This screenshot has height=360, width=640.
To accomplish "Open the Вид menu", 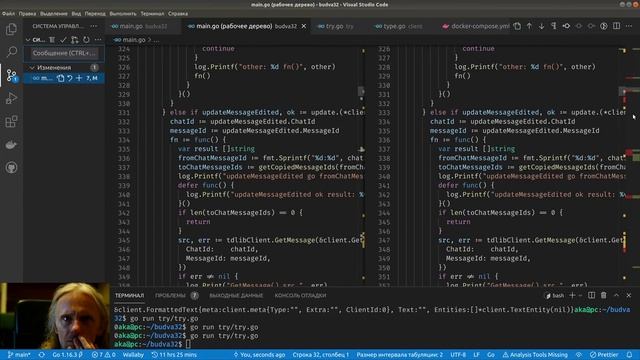I will pyautogui.click(x=76, y=13).
